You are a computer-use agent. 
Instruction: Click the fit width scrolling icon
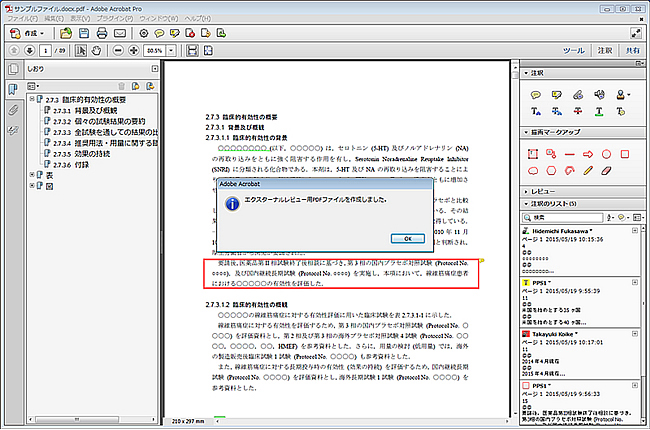[x=192, y=51]
